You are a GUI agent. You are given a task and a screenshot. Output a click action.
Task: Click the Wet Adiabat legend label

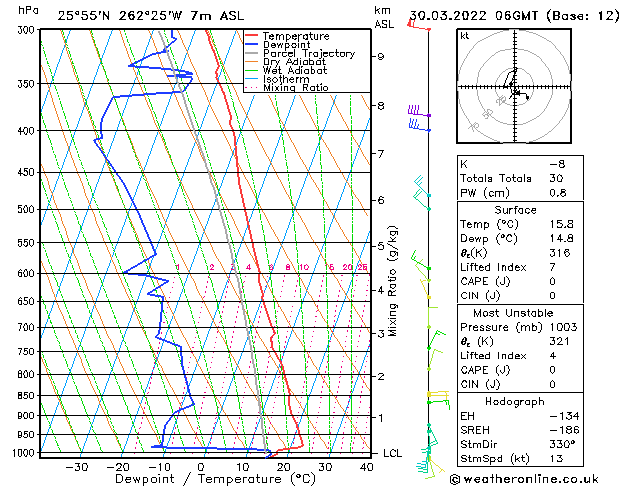coord(295,70)
